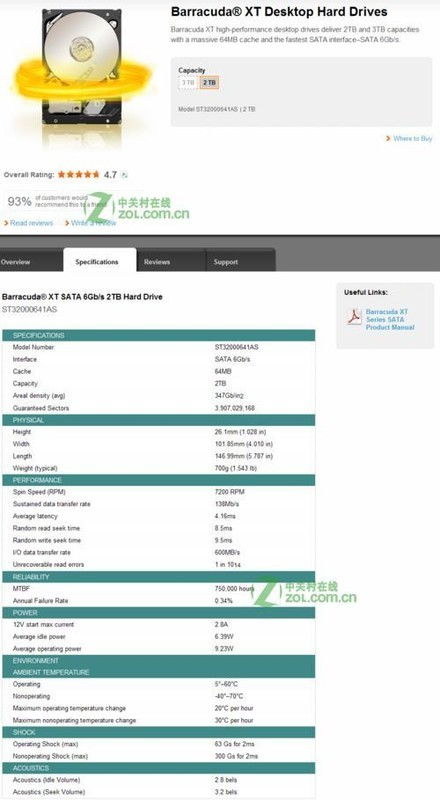Open the Where to Buy link
Image resolution: width=440 pixels, height=800 pixels.
(x=412, y=138)
